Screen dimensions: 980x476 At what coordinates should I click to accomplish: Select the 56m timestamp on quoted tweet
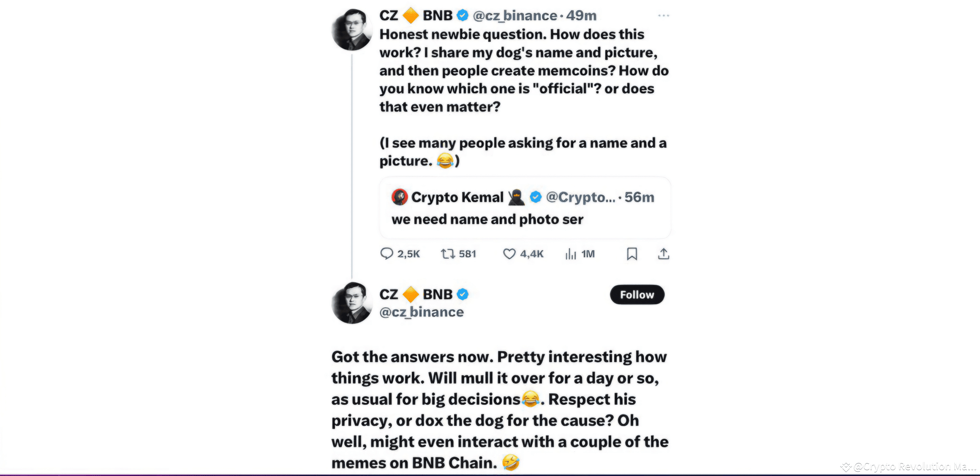(639, 197)
